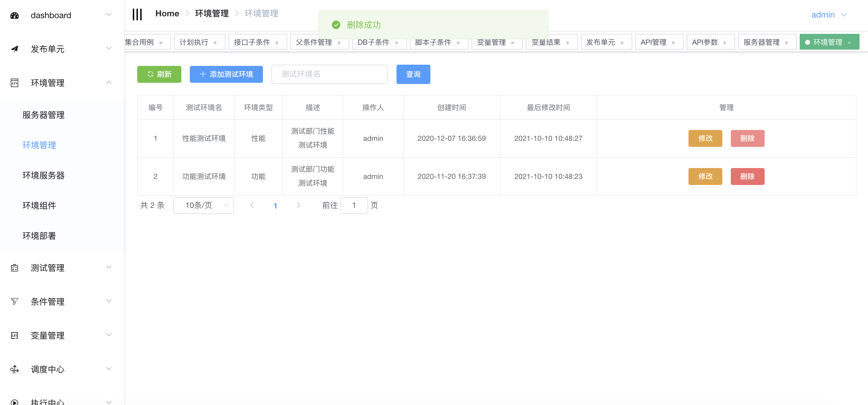Click the 调度中心 scheduling icon
This screenshot has width=868, height=405.
[15, 369]
